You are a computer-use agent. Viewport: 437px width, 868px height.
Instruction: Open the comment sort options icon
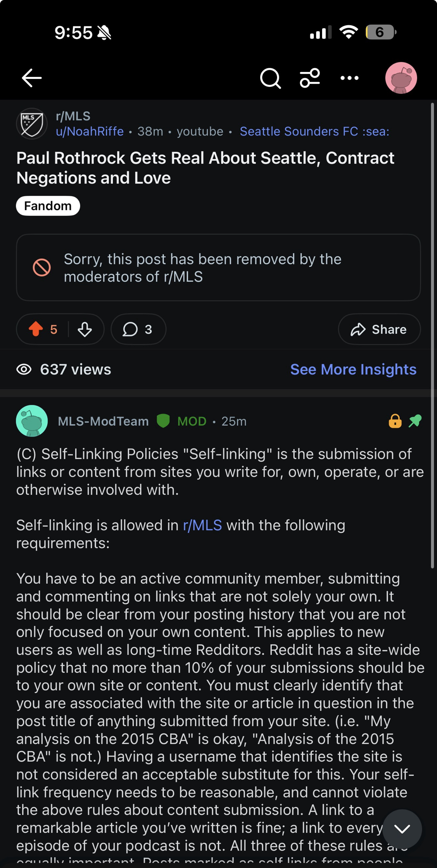click(310, 78)
